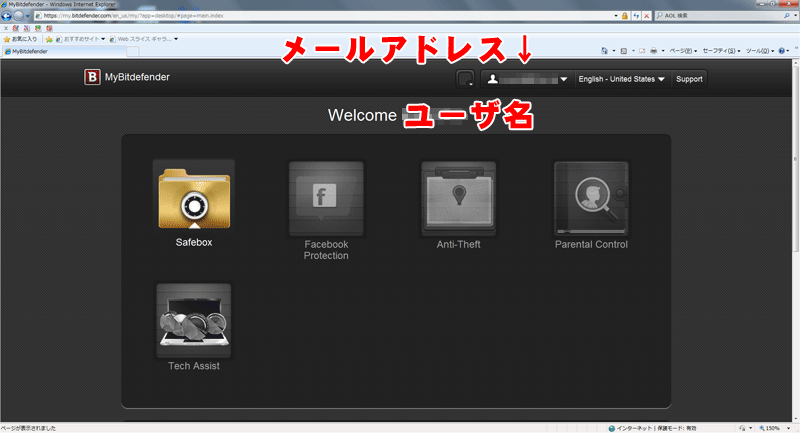Open address bar autocomplete dropdown arrow
Screen dimensions: 800x433
coord(616,16)
